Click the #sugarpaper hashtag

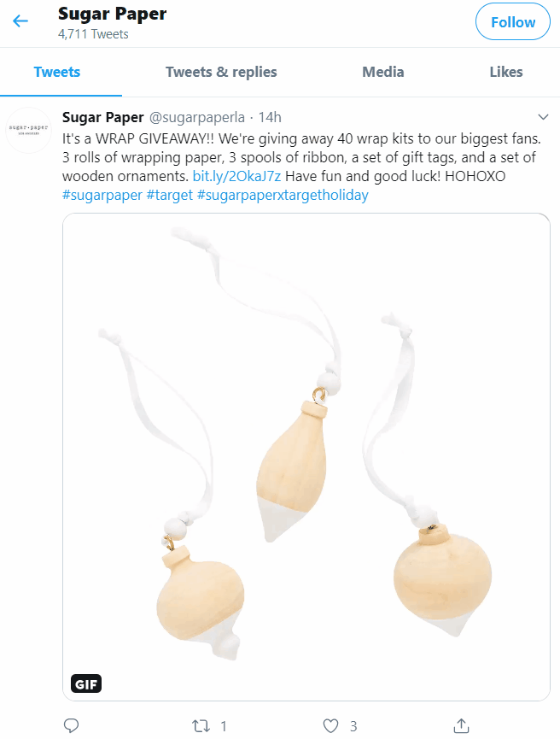coord(102,195)
